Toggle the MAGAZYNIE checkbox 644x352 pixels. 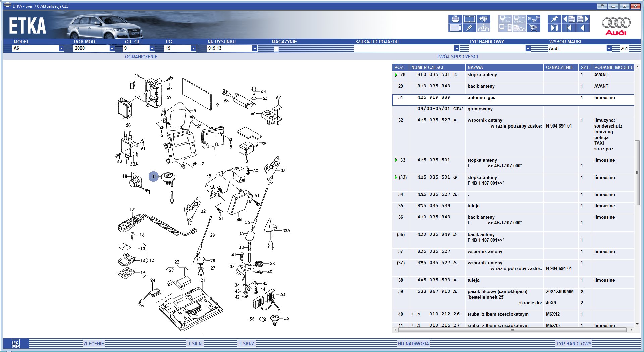pos(276,49)
